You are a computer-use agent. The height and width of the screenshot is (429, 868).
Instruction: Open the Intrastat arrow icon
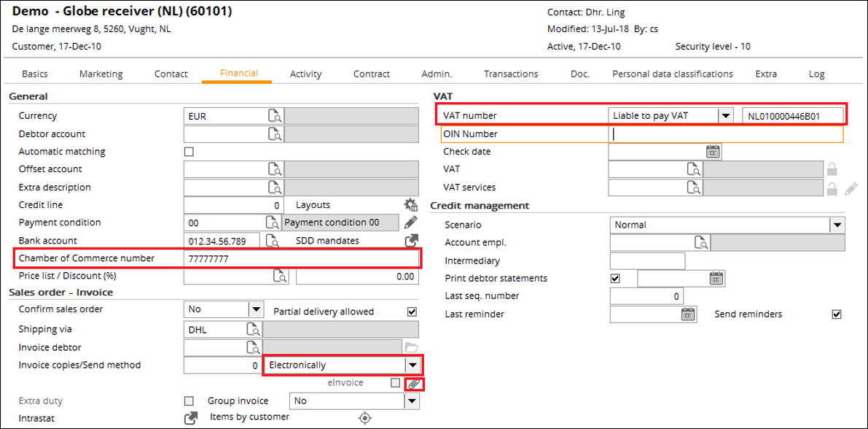[190, 419]
